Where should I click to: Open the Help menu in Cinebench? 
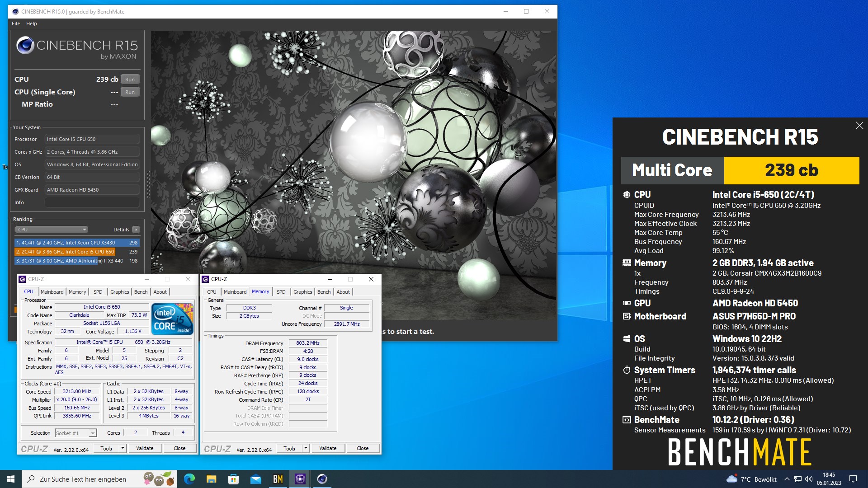32,23
